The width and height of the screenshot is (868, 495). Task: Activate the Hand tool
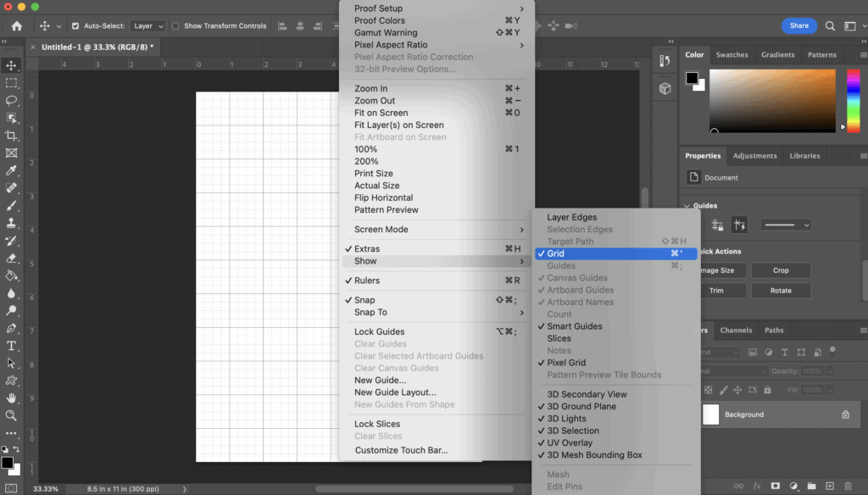coord(12,398)
